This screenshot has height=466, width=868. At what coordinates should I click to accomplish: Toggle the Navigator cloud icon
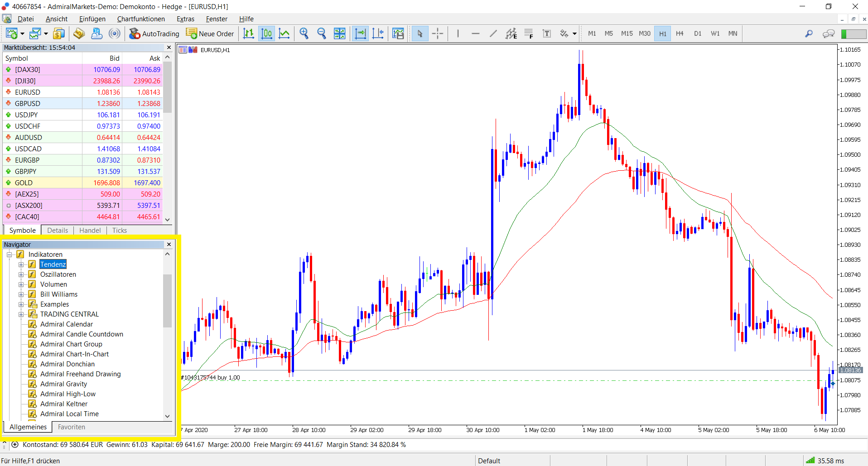(x=96, y=34)
